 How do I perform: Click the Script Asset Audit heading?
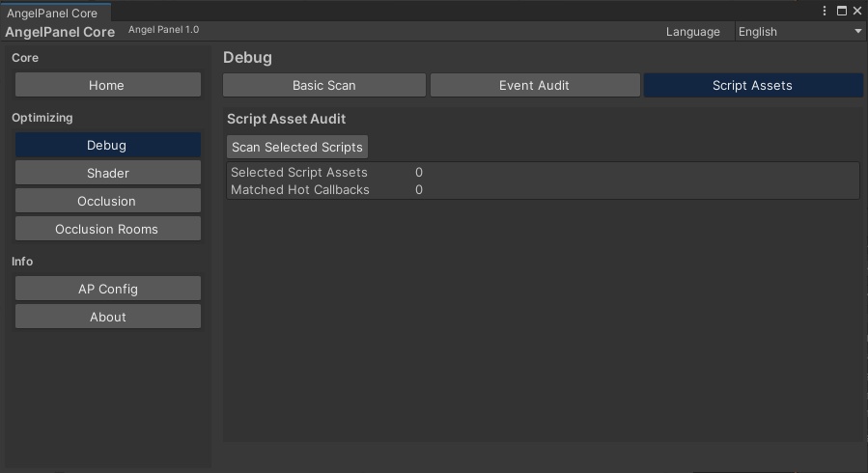pyautogui.click(x=286, y=119)
